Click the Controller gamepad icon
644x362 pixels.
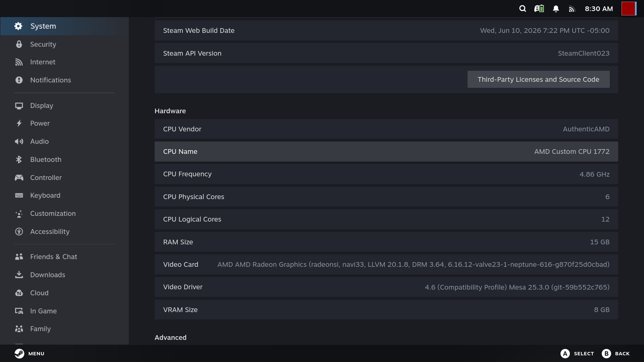tap(19, 178)
